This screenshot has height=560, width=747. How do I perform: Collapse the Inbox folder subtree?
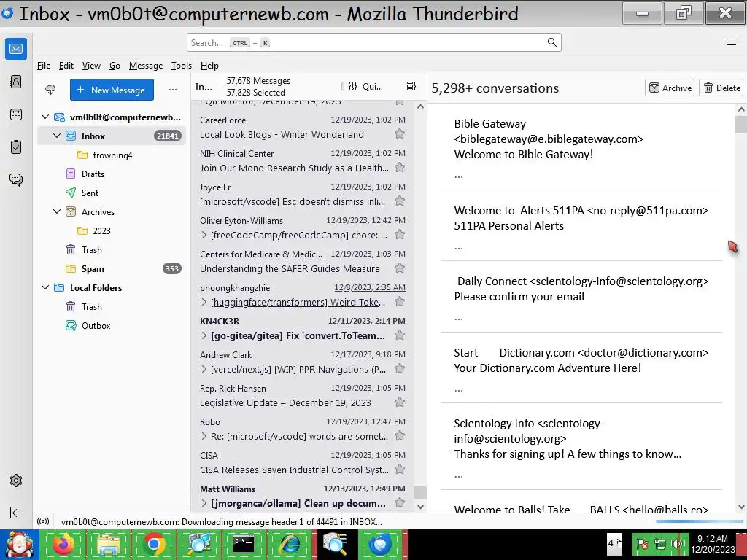point(57,136)
